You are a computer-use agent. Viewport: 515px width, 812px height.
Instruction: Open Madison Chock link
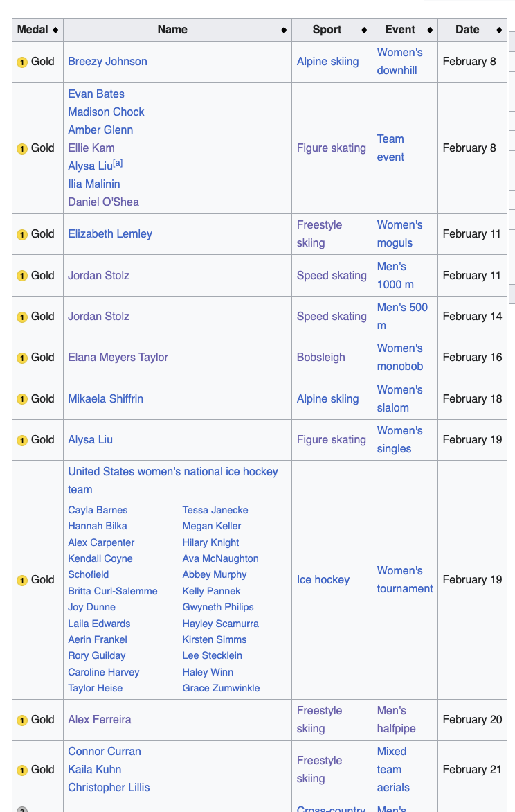click(106, 112)
